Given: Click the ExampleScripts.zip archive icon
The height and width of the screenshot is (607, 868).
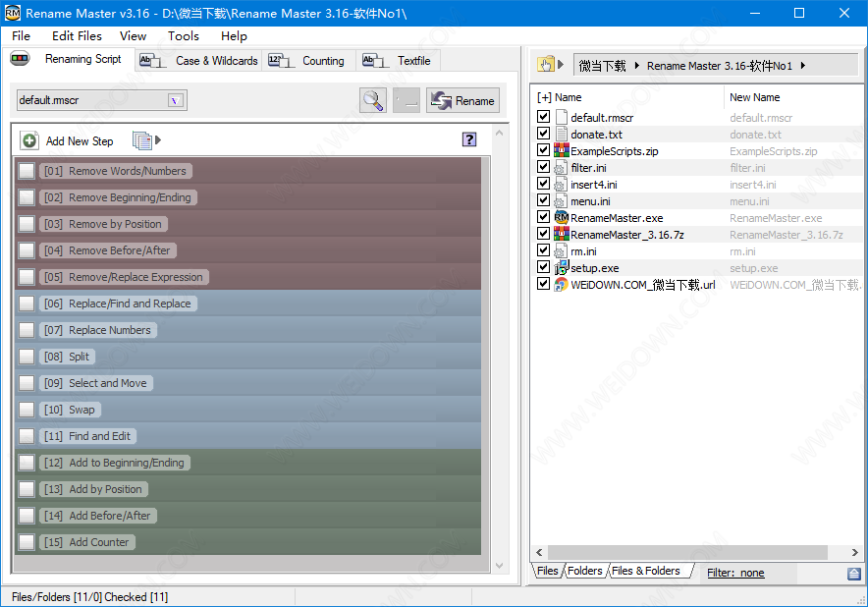Looking at the screenshot, I should 562,150.
